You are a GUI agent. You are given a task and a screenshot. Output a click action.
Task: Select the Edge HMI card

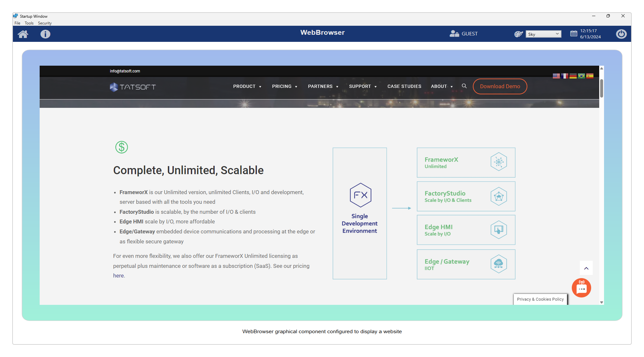click(x=466, y=230)
